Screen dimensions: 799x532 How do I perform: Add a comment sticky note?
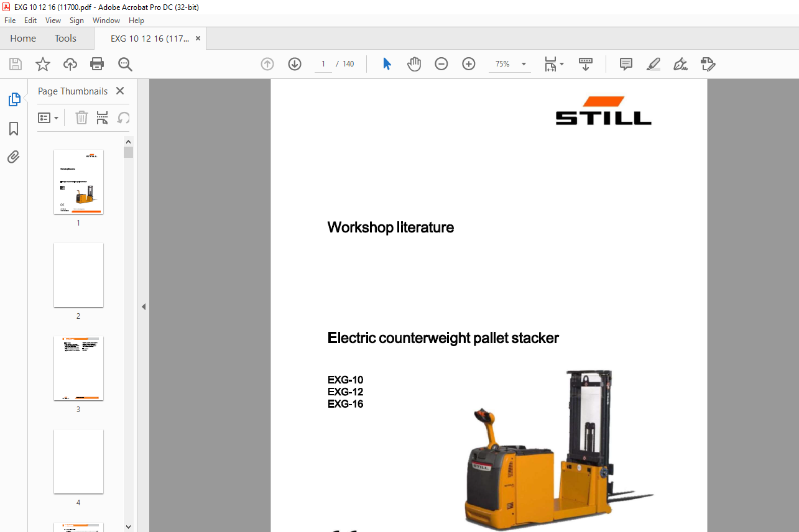626,64
